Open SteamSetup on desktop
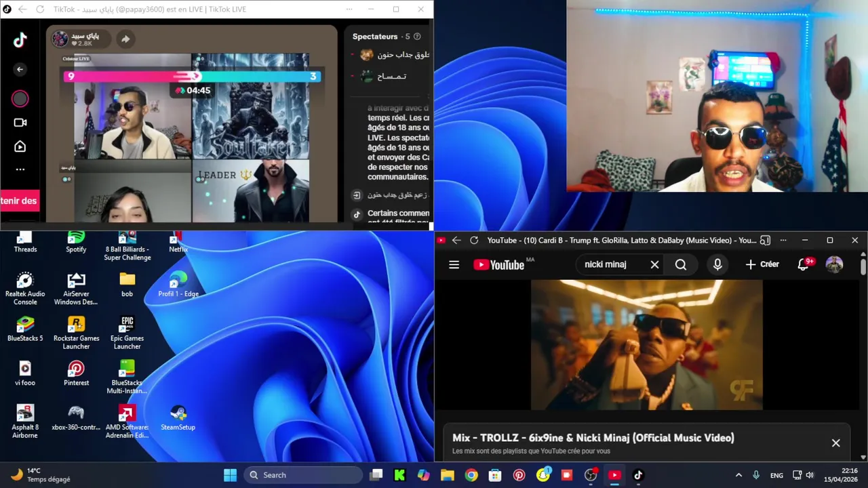This screenshot has width=868, height=488. (x=178, y=418)
